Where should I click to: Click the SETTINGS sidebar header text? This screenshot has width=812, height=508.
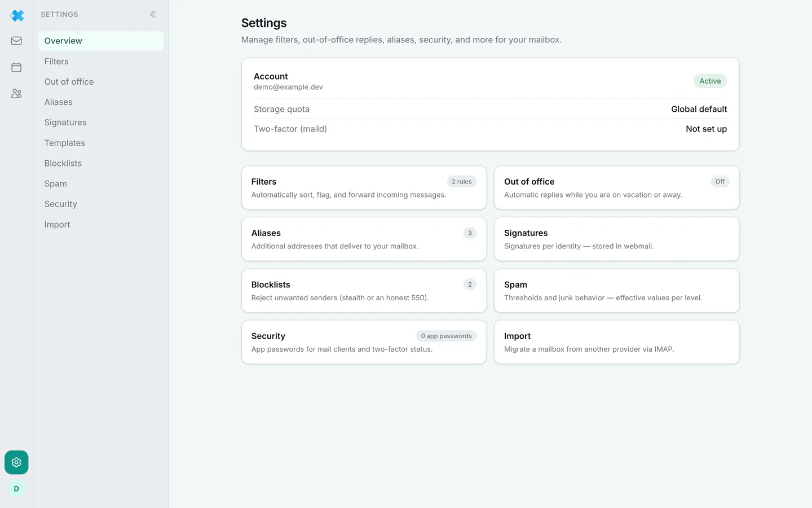pyautogui.click(x=59, y=15)
